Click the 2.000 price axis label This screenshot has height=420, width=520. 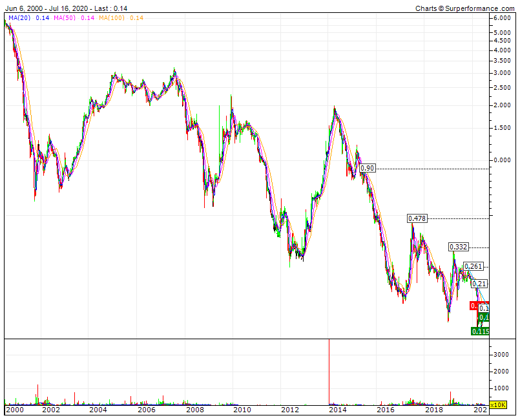point(502,105)
